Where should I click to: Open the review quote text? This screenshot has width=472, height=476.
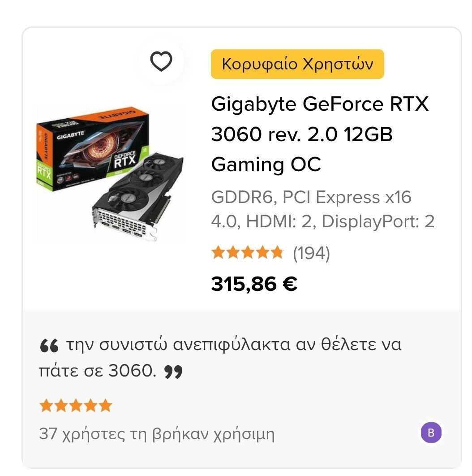220,358
